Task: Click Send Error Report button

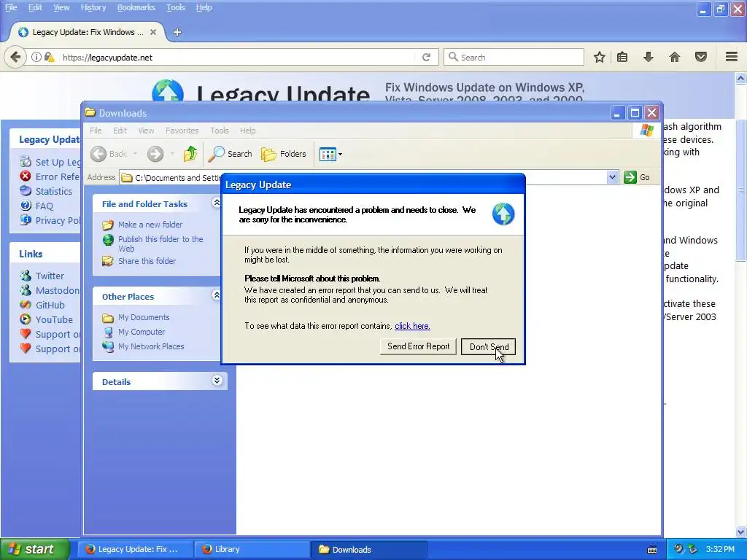Action: (x=418, y=346)
